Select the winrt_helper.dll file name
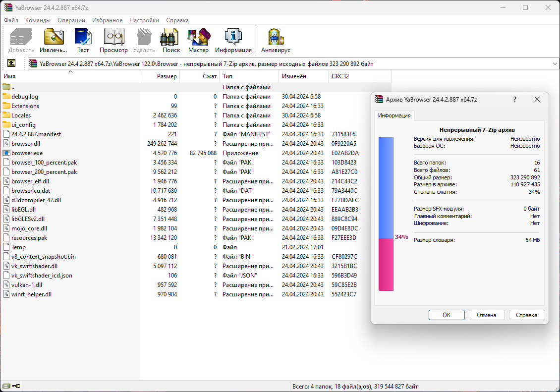560x392 pixels. [31, 294]
